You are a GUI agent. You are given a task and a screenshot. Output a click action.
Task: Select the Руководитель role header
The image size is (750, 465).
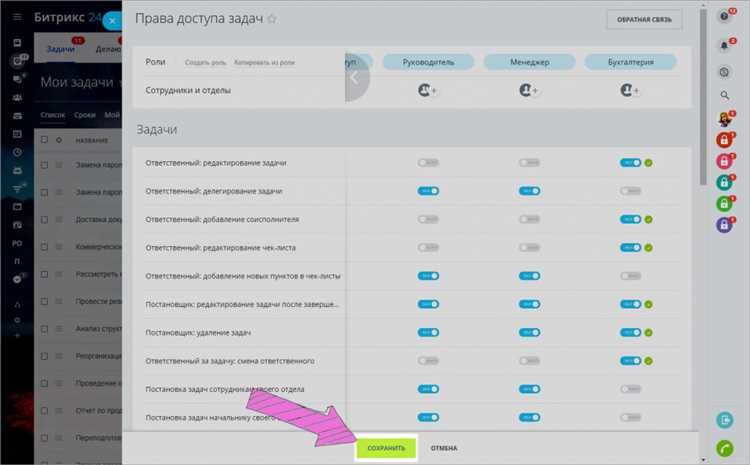point(428,62)
